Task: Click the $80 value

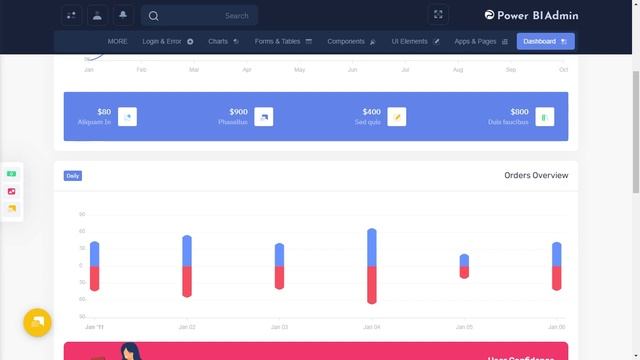Action: coord(104,112)
